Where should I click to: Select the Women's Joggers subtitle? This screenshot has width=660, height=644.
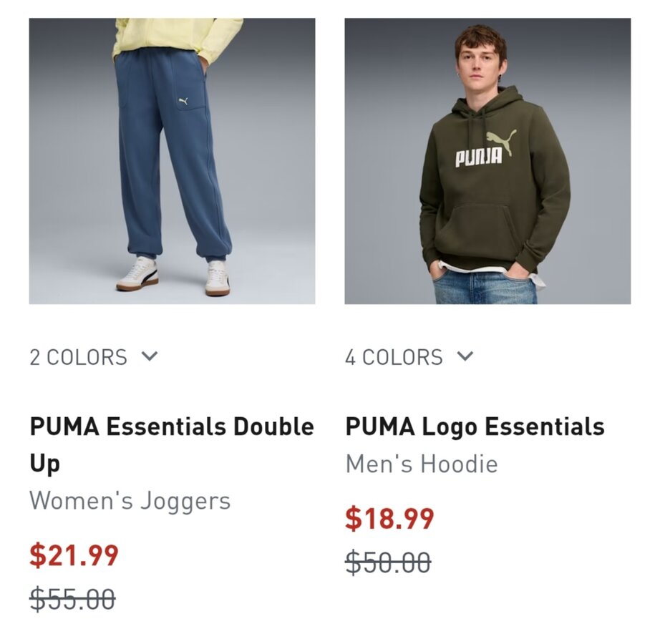coord(130,501)
